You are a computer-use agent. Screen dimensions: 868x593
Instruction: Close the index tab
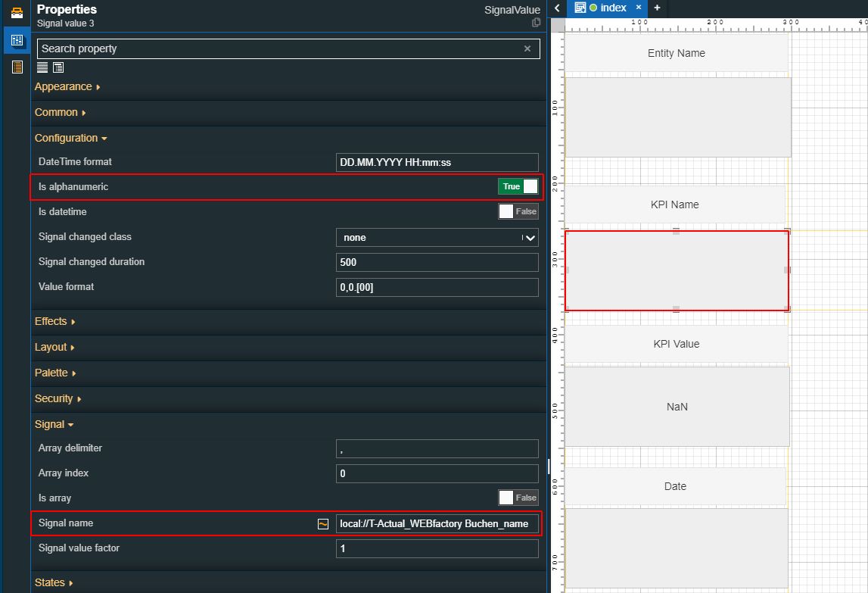pyautogui.click(x=638, y=8)
